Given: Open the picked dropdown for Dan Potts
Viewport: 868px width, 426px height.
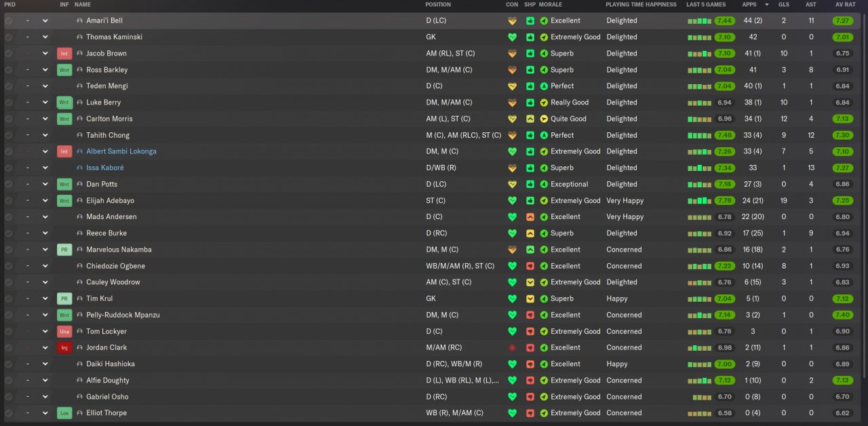Looking at the screenshot, I should coord(45,185).
